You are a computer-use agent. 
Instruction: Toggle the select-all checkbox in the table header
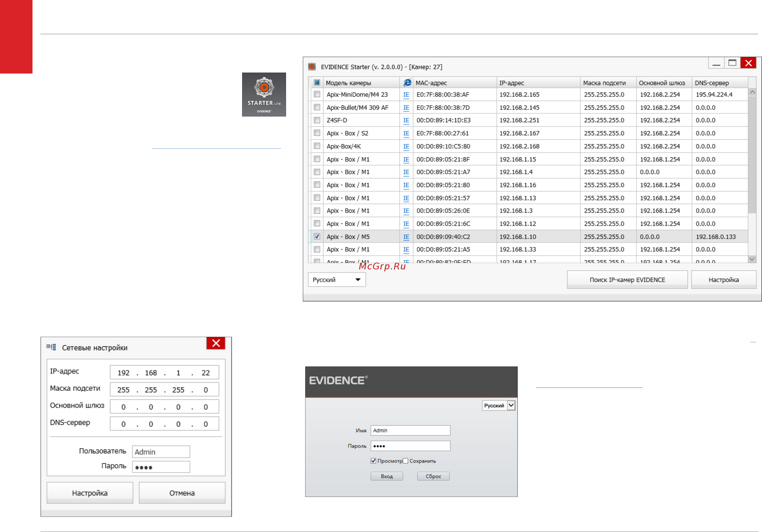coord(317,83)
